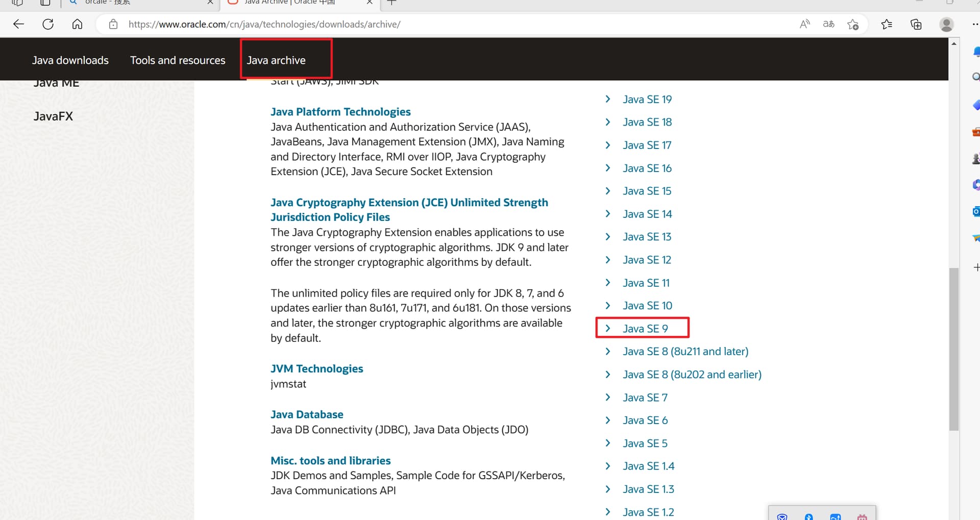Screen dimensions: 980x520
Task: Close the Java Archive tab
Action: [370, 3]
